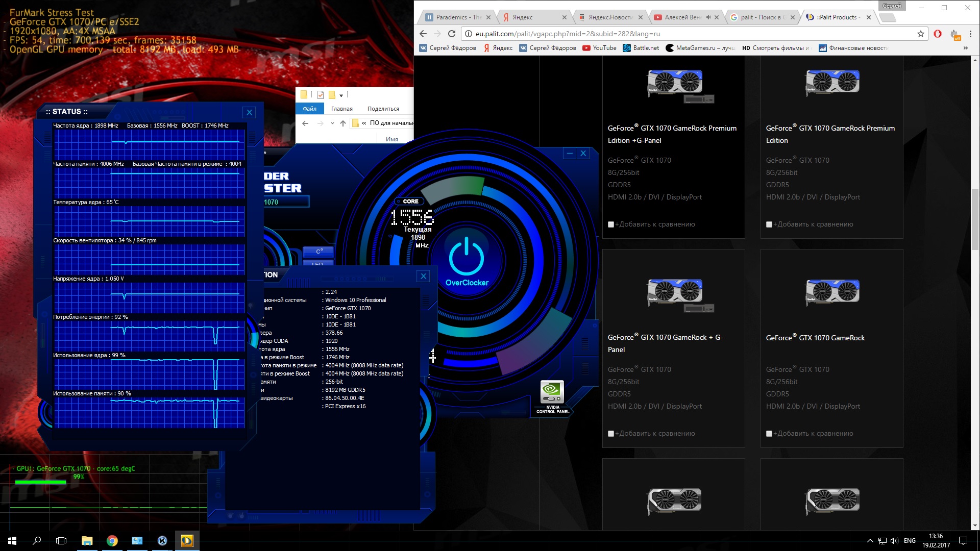
Task: Bookmark this page with star icon
Action: point(920,34)
